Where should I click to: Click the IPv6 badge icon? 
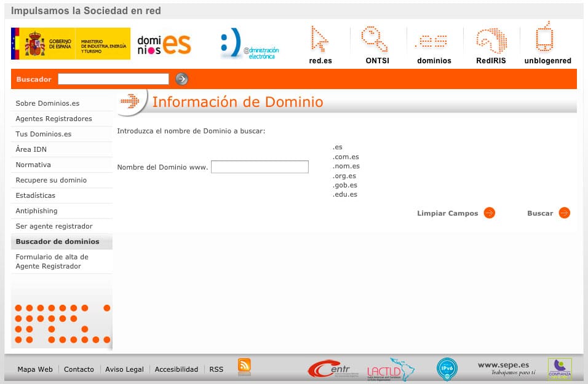point(447,369)
